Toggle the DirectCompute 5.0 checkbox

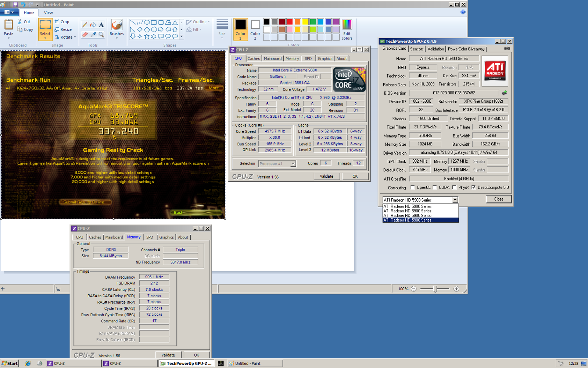[473, 187]
